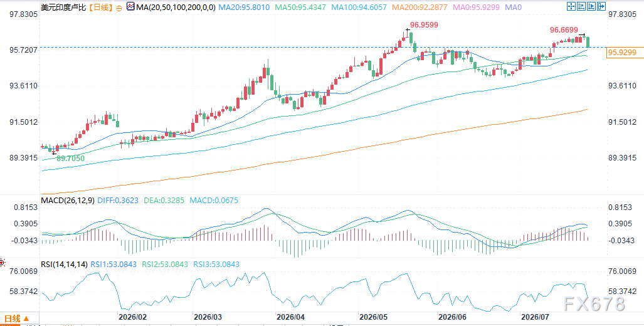This screenshot has height=326, width=644.
Task: Click the right axis 89.3915 price label
Action: coord(623,158)
